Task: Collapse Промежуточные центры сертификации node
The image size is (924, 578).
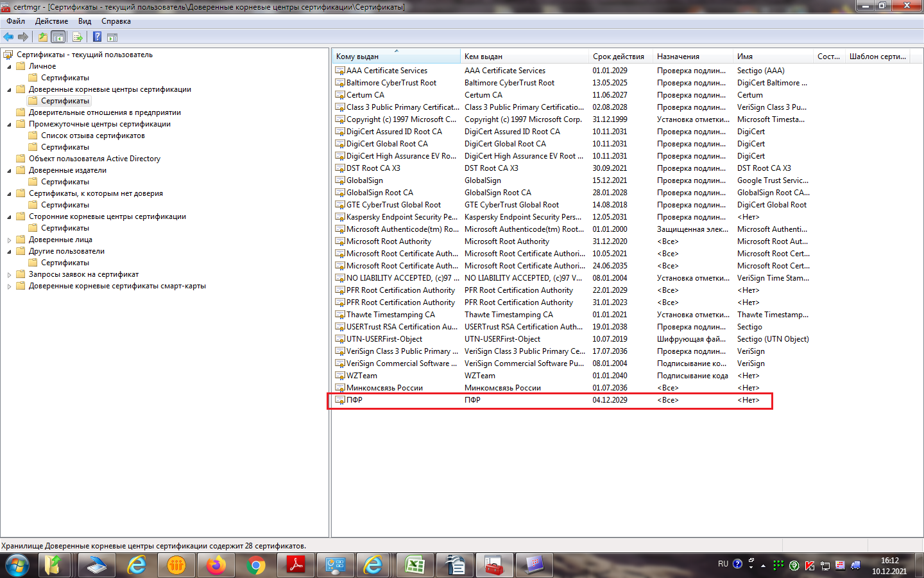Action: pyautogui.click(x=9, y=125)
